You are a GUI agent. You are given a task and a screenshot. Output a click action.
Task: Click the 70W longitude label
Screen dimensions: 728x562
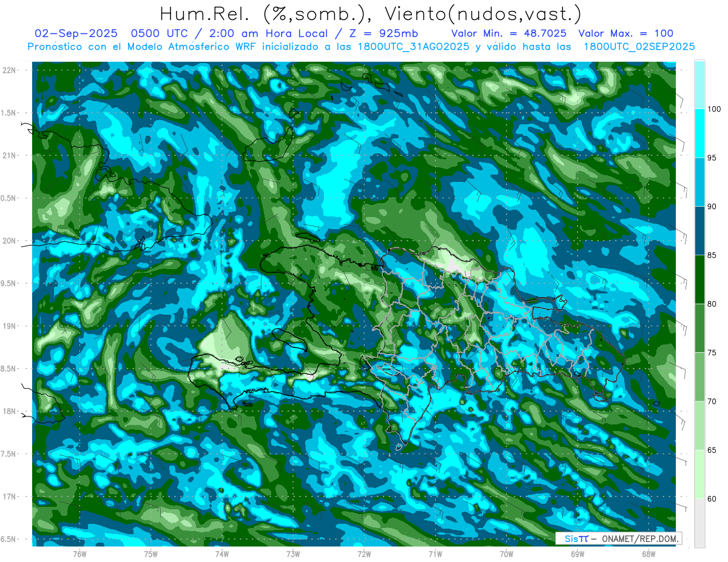(x=506, y=554)
